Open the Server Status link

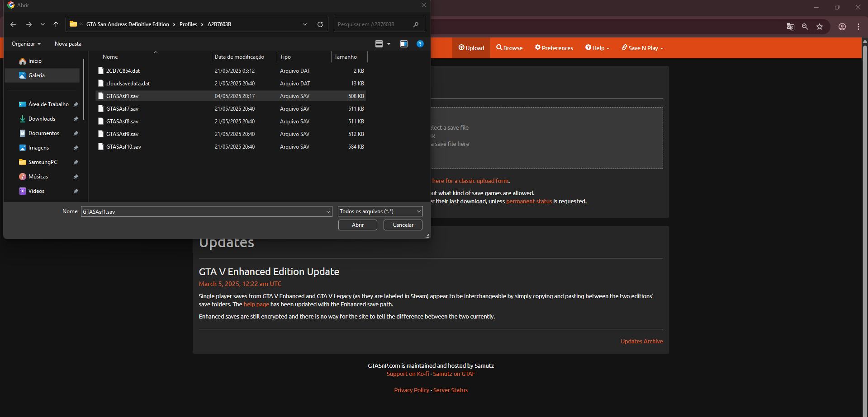point(451,390)
